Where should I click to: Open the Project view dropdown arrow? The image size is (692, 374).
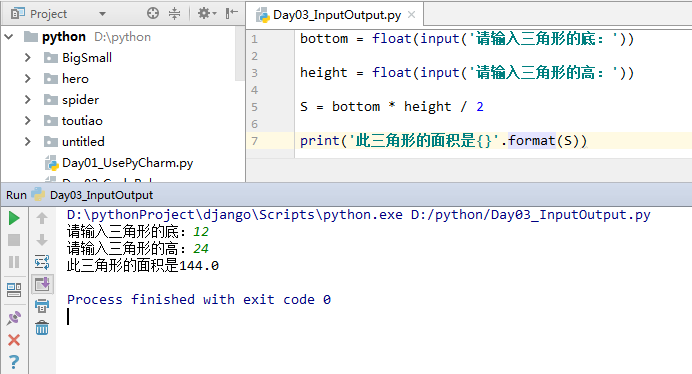[x=102, y=14]
